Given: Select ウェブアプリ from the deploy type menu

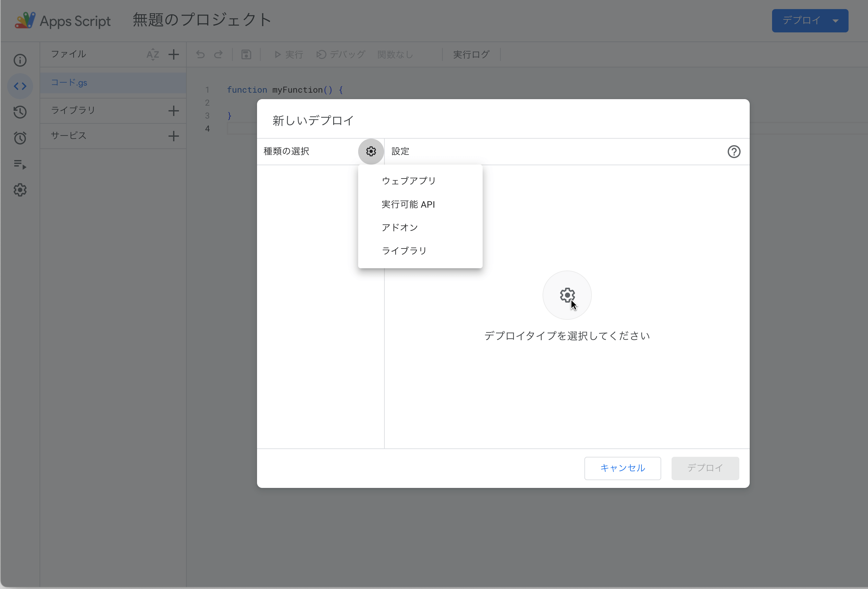Looking at the screenshot, I should [x=409, y=181].
